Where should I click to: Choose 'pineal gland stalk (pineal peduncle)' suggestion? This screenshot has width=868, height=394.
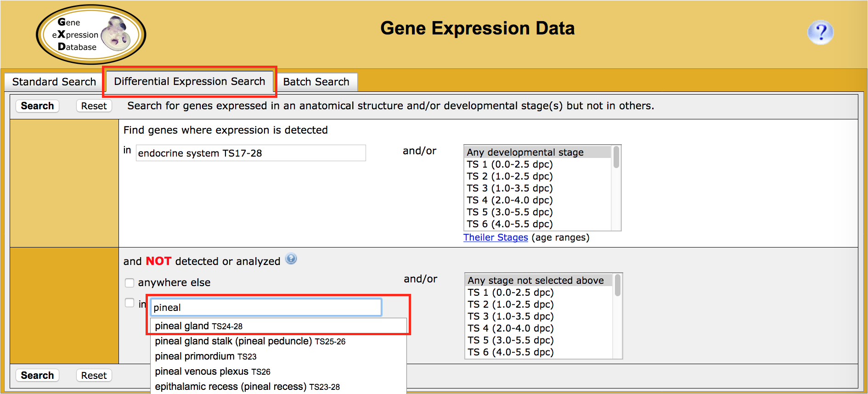click(278, 341)
